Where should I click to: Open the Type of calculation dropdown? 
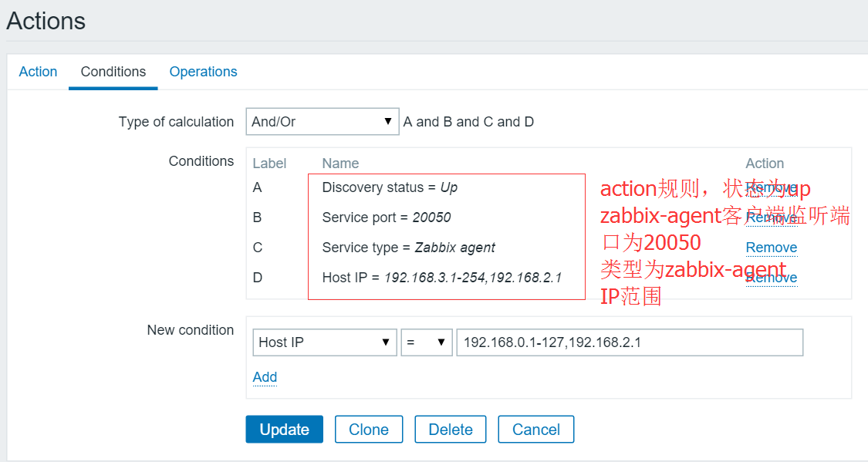tap(322, 121)
